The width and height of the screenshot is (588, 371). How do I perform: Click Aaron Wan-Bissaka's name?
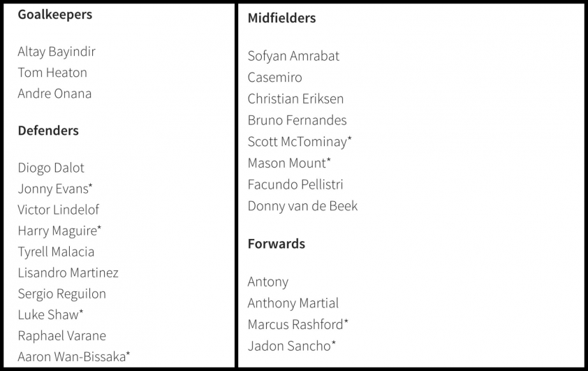74,357
